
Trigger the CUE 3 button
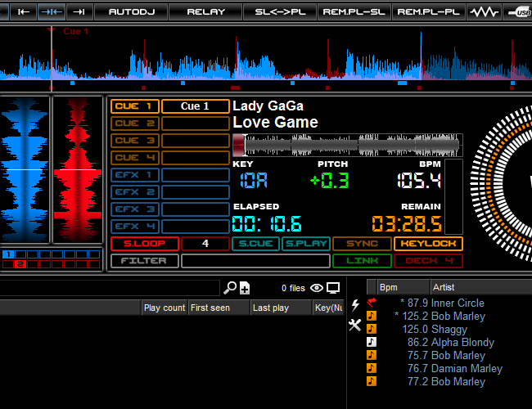(x=135, y=141)
